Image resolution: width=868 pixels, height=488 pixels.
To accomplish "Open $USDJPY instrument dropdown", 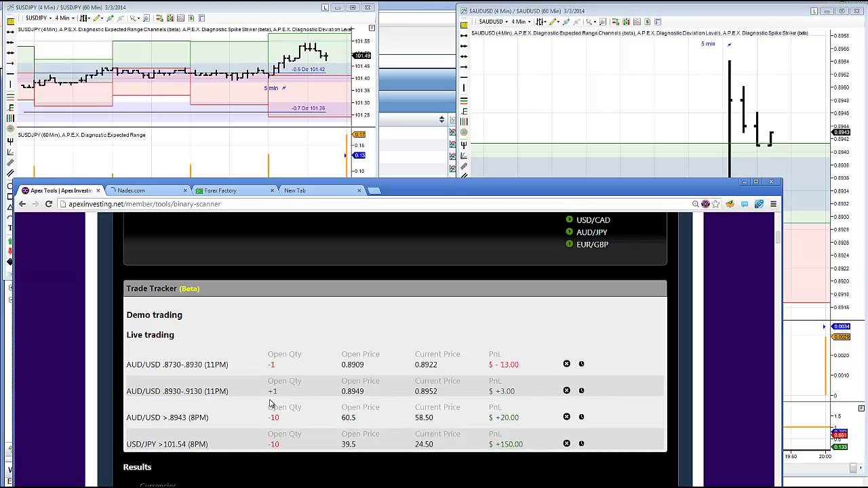I will coord(39,18).
